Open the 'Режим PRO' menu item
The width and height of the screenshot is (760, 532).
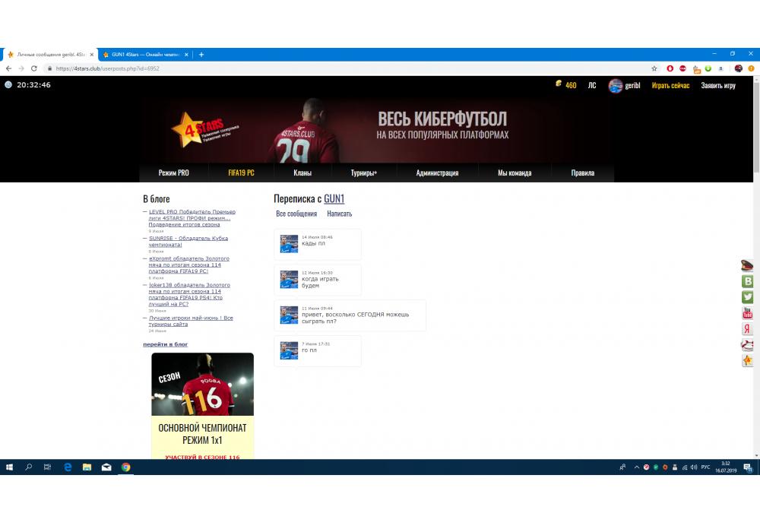173,173
